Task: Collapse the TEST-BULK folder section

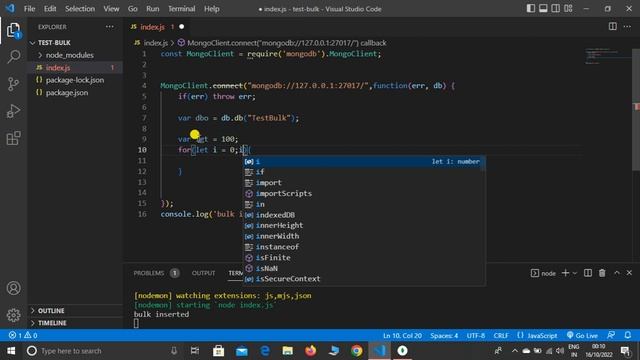Action: pos(75,42)
